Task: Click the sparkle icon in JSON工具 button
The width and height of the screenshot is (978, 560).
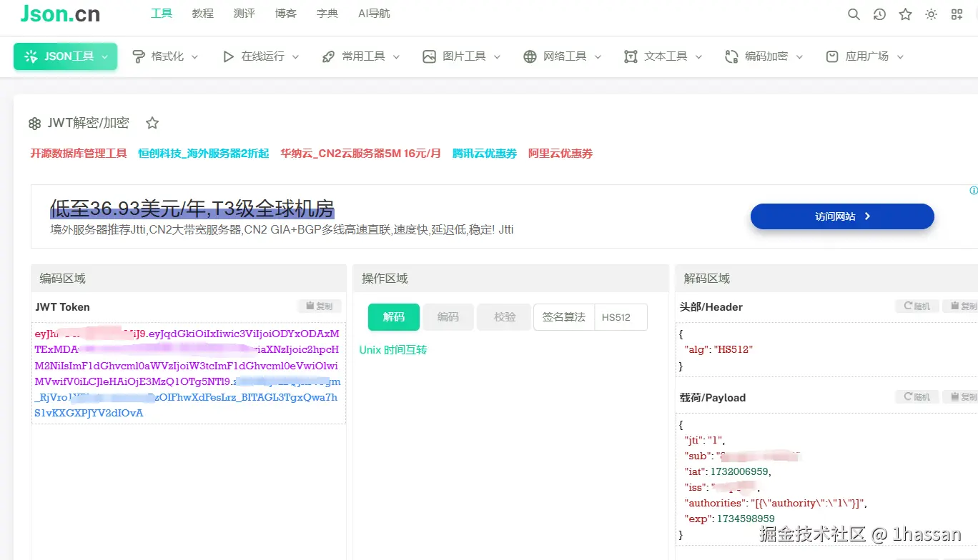Action: pyautogui.click(x=31, y=56)
